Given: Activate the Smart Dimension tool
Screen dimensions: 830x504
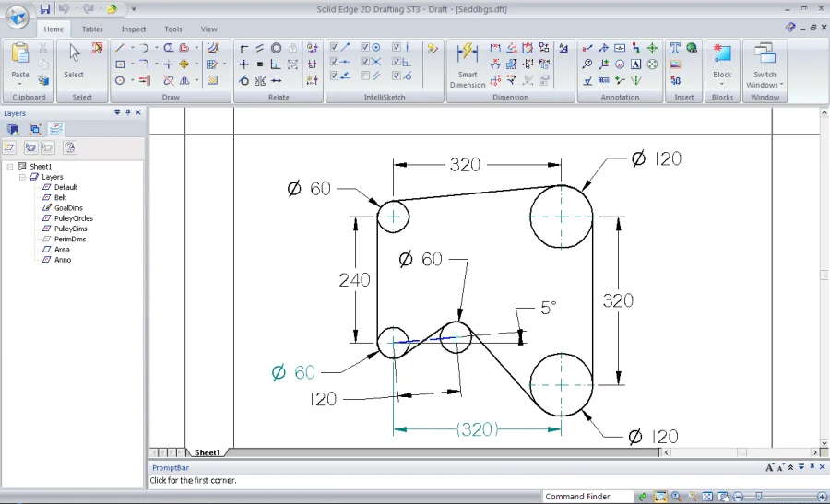Looking at the screenshot, I should click(x=468, y=64).
